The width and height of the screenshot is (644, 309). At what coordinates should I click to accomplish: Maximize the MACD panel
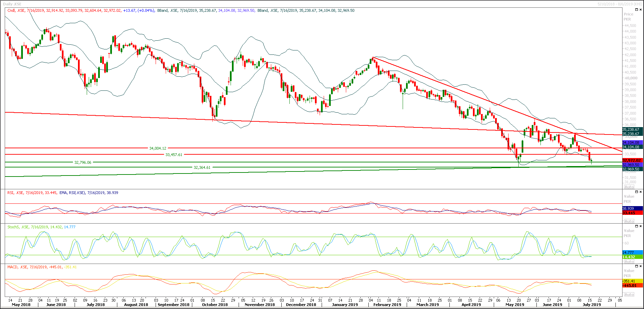[x=637, y=266]
